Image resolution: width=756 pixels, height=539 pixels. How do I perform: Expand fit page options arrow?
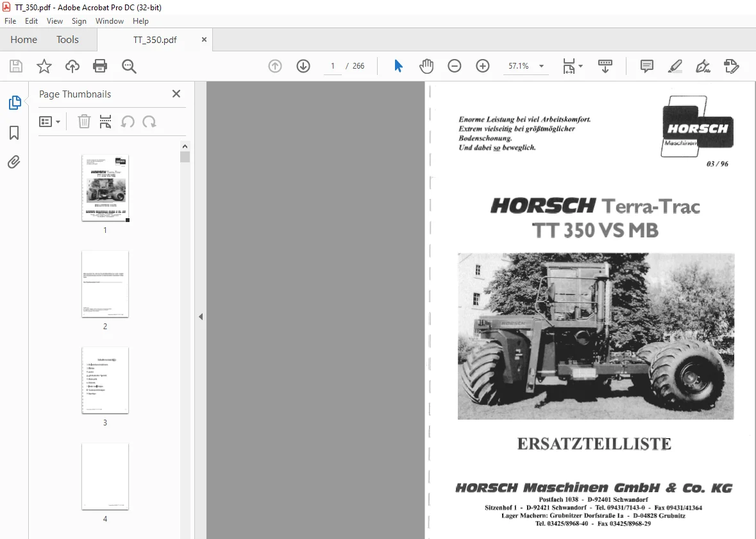click(x=580, y=66)
